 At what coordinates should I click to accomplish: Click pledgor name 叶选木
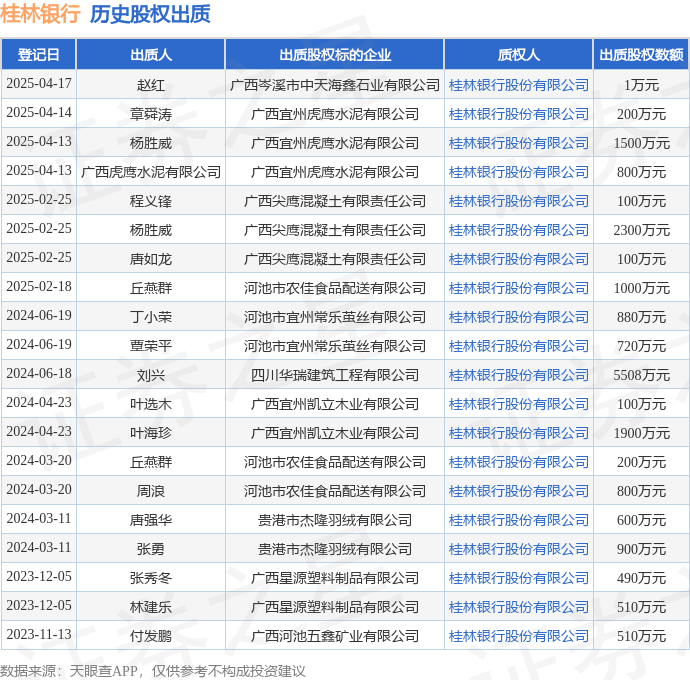[x=150, y=404]
